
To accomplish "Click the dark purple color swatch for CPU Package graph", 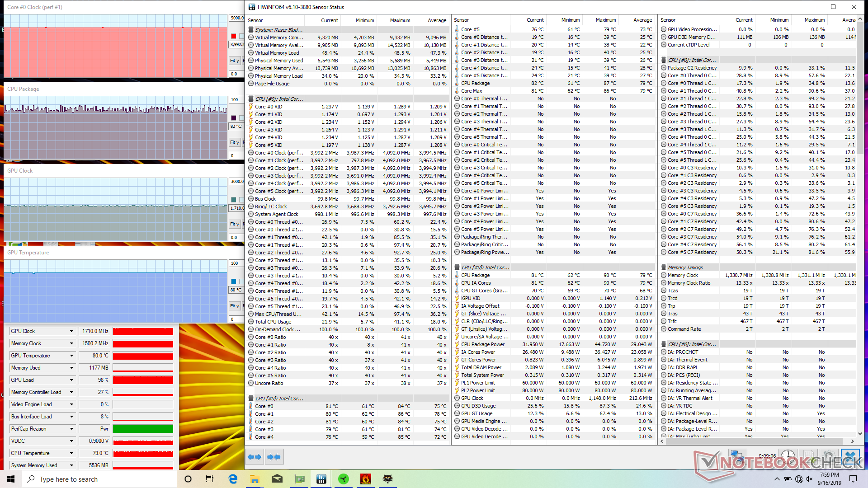I will [233, 118].
